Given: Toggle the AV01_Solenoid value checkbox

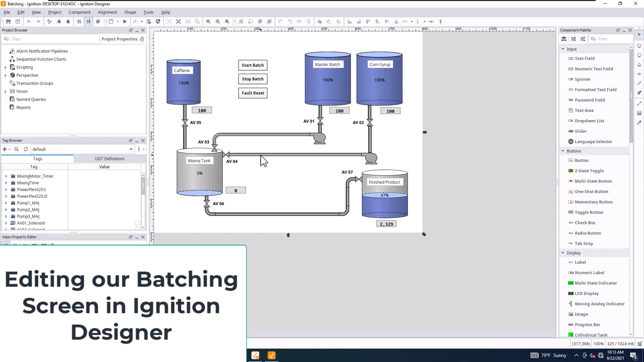Looking at the screenshot, I should [x=137, y=223].
